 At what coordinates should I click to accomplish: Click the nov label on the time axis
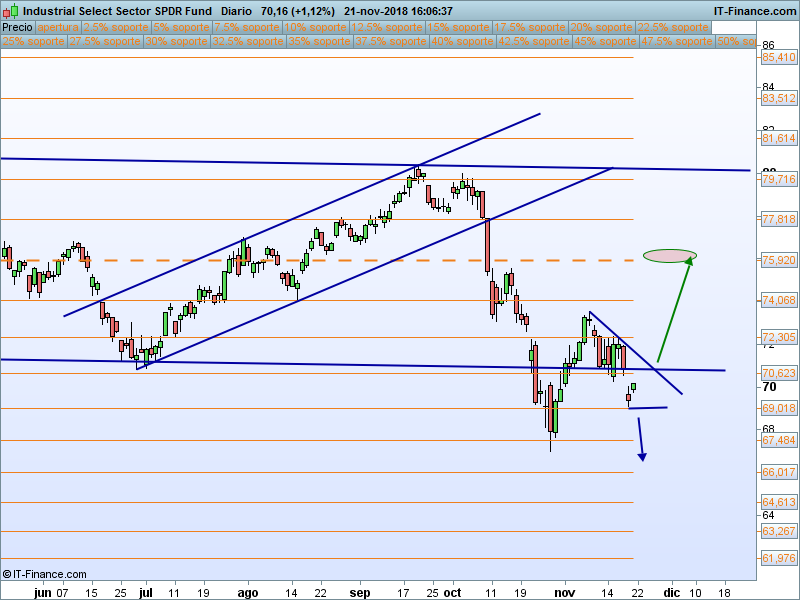[565, 593]
